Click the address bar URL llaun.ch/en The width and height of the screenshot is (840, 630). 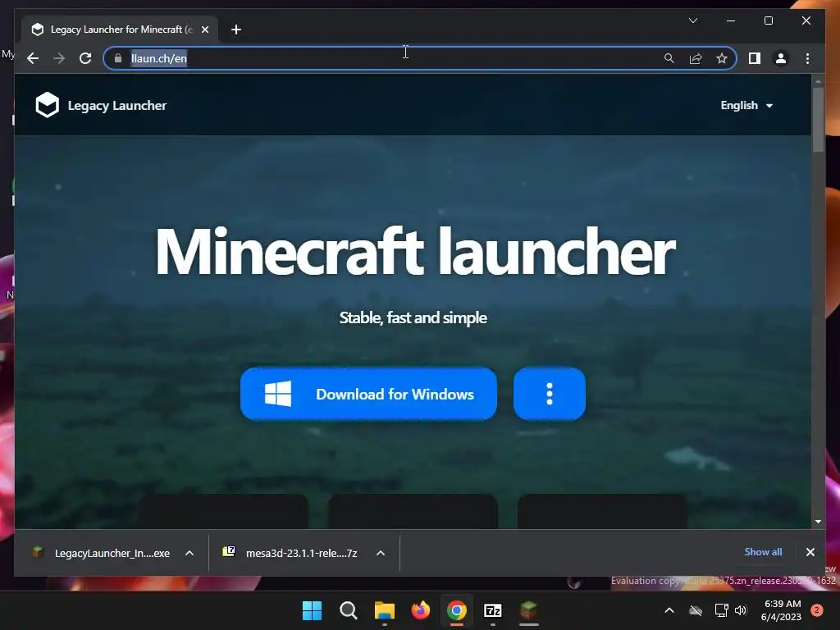[x=159, y=58]
